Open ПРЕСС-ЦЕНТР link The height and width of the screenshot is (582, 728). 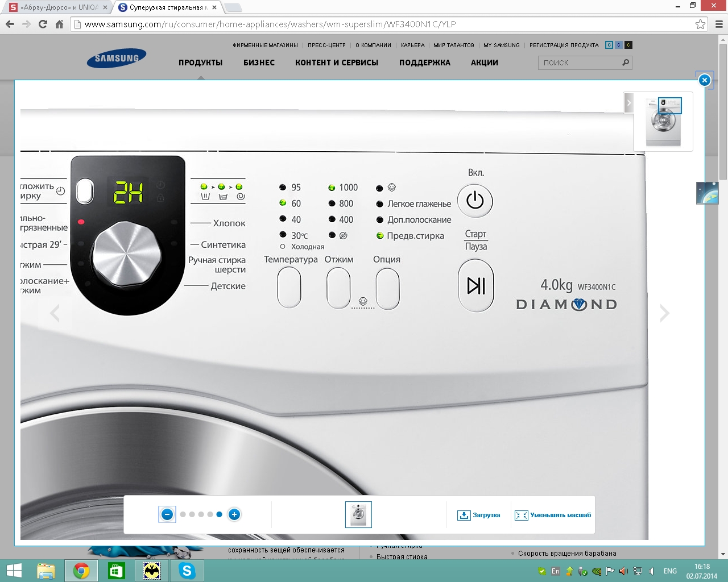point(326,45)
